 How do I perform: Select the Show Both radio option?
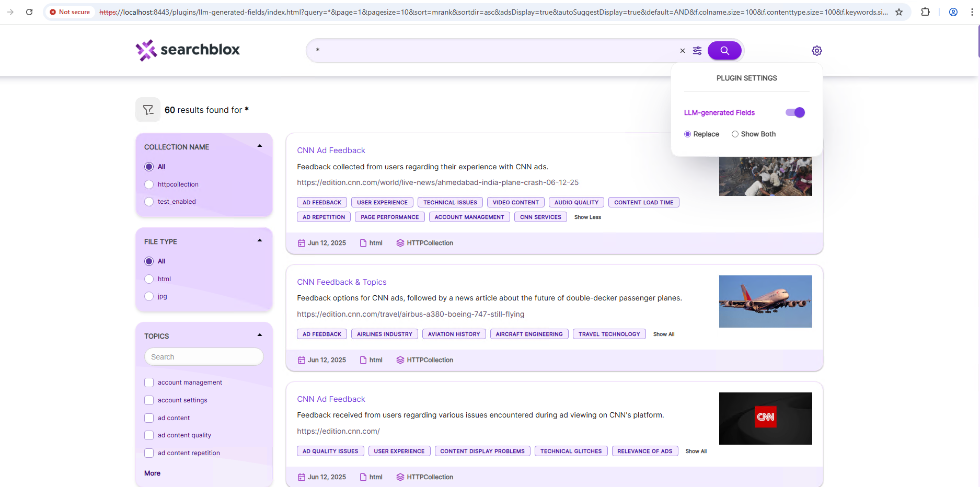[x=735, y=134]
